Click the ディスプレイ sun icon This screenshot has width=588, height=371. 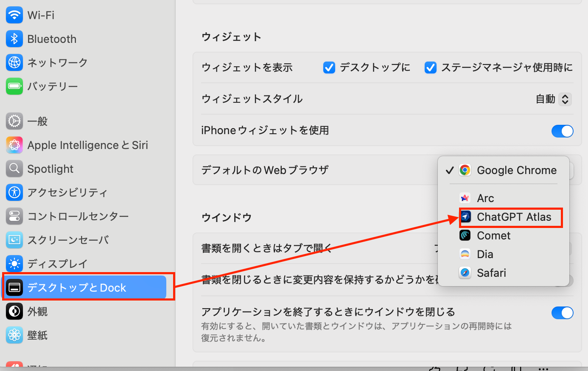coord(14,264)
